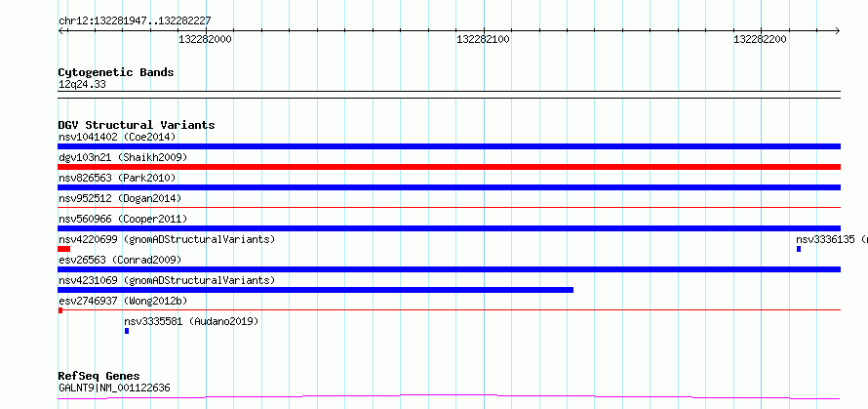Click the nsv1041402 (Coe2014) label
This screenshot has width=868, height=409.
pyautogui.click(x=117, y=137)
